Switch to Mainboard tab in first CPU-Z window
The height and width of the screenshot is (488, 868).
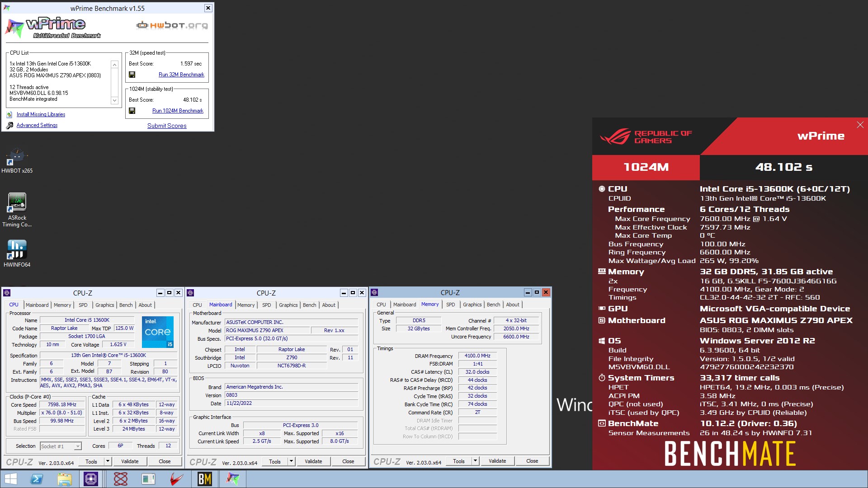coord(37,305)
